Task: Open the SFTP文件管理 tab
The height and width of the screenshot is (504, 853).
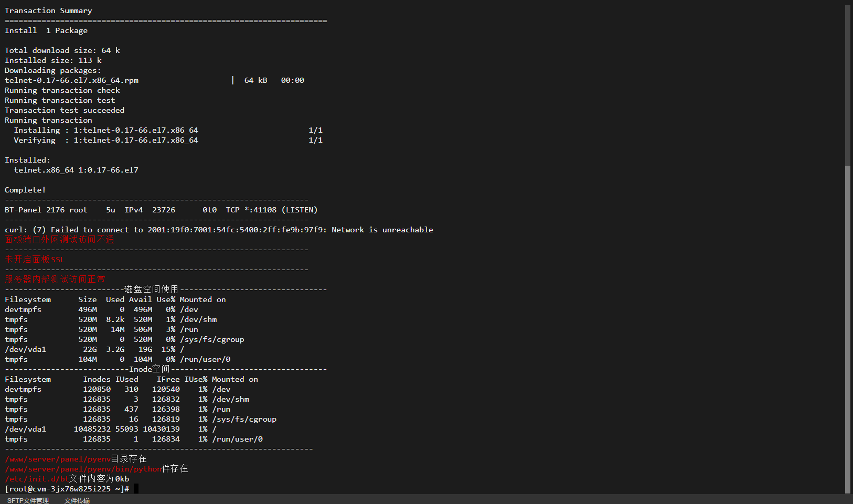Action: point(28,500)
